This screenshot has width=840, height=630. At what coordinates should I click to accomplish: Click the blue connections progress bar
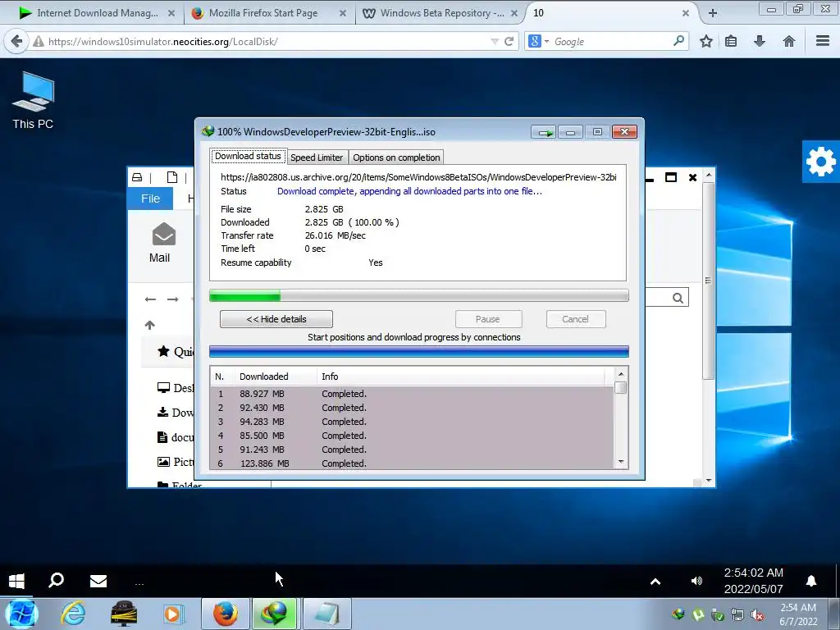[x=419, y=352]
